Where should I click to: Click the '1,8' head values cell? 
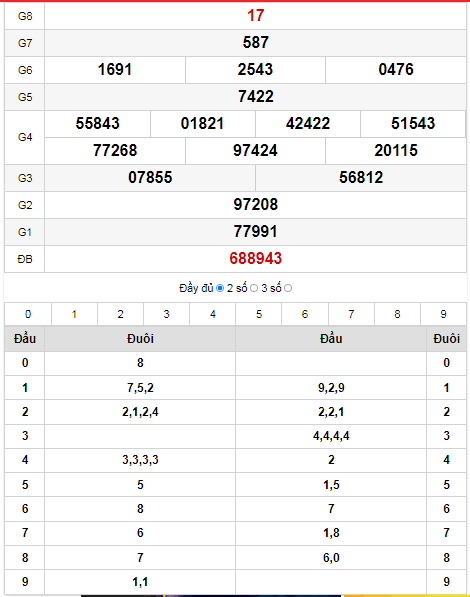pyautogui.click(x=331, y=533)
